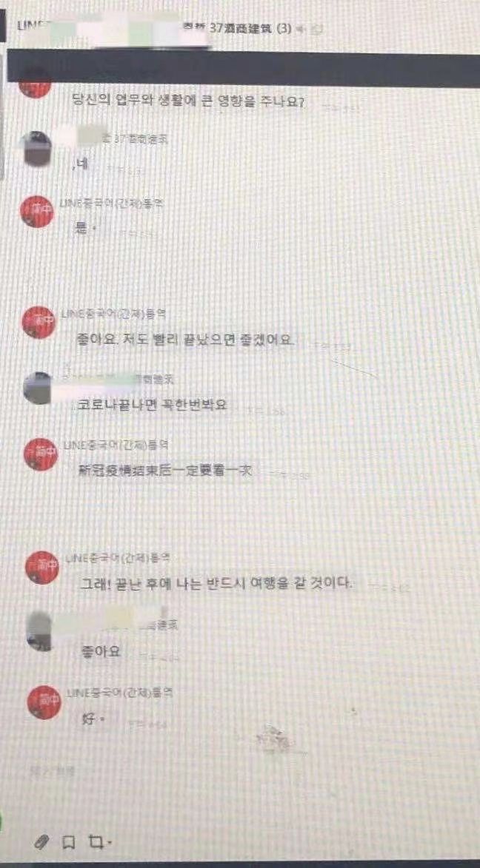Screen dimensions: 480x868
Task: Click the red avatar beside the "好" message
Action: 44,702
